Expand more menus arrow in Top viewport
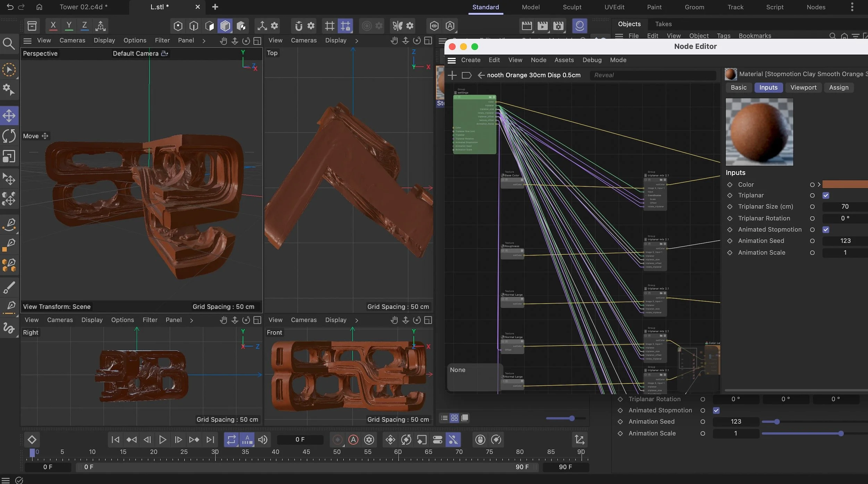This screenshot has height=484, width=868. coord(357,41)
